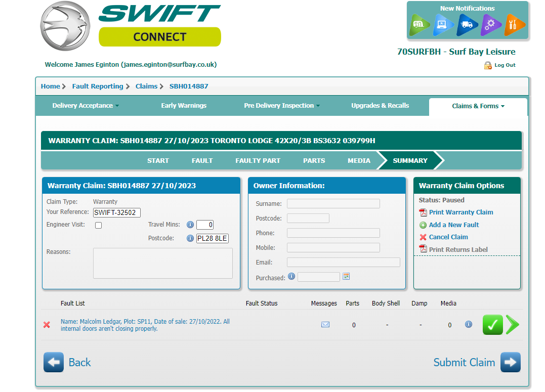This screenshot has width=545, height=392.
Task: Go to the FAULT step
Action: pos(202,160)
